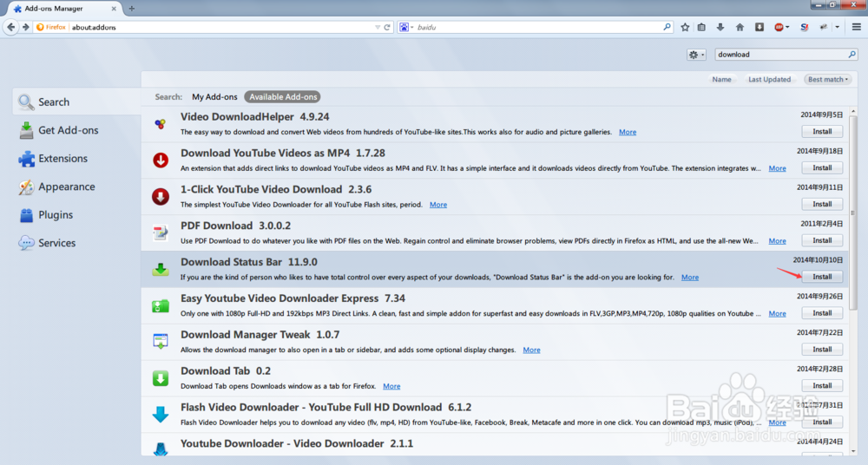Image resolution: width=868 pixels, height=465 pixels.
Task: Click the PDF Download add-on icon
Action: 161,232
